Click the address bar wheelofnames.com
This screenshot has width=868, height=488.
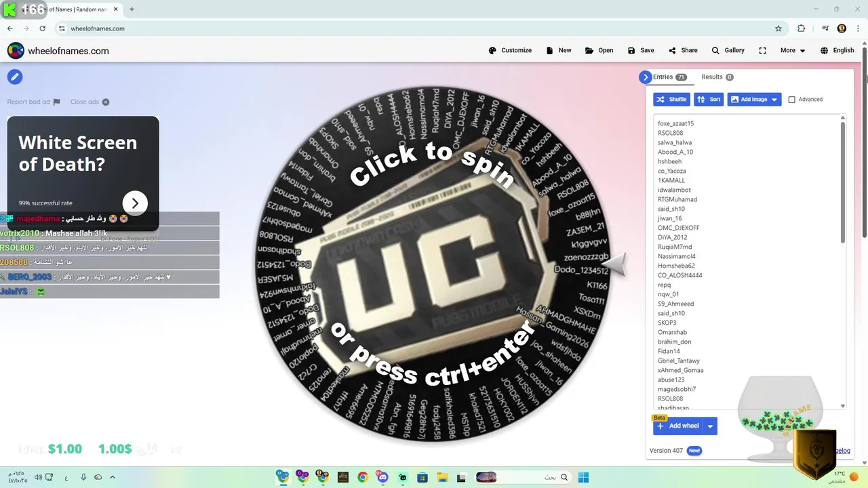click(97, 28)
